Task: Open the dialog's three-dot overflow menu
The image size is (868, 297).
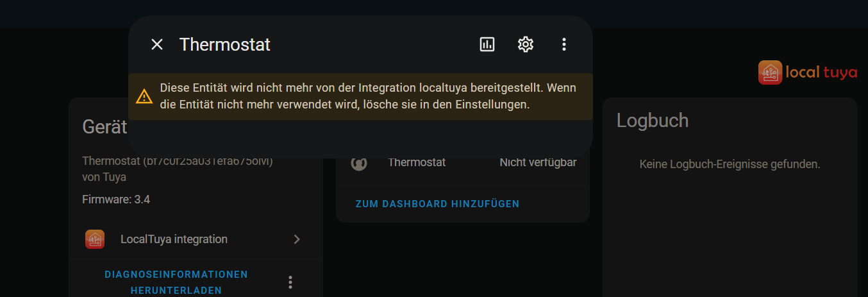Action: [x=564, y=44]
